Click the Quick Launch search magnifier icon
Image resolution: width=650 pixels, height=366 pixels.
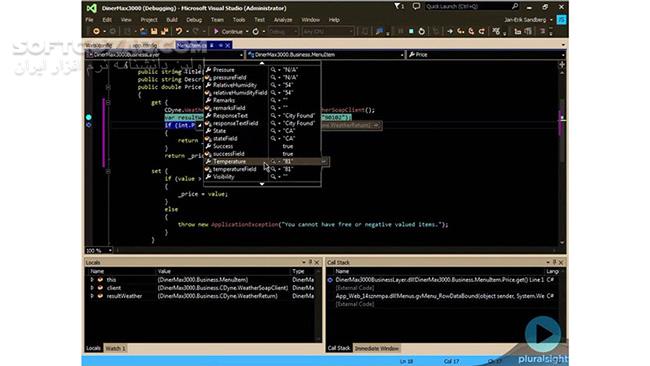(x=514, y=6)
